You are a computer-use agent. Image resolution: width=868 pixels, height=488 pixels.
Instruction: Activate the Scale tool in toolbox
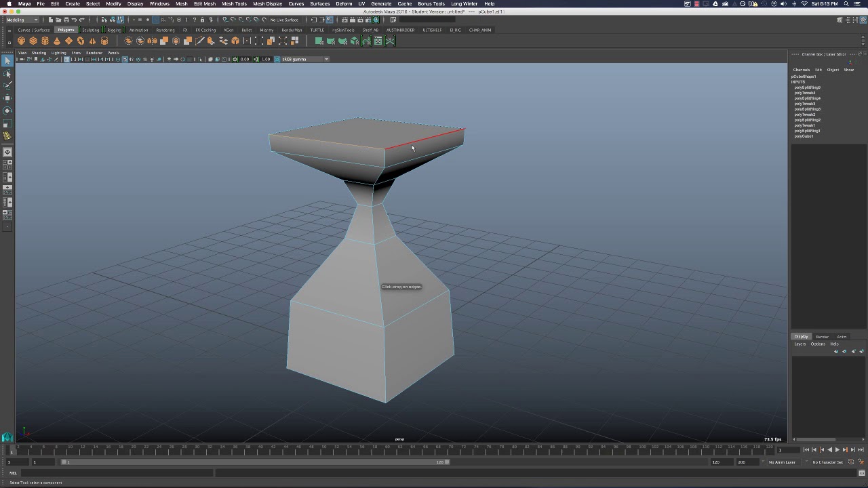pos(7,123)
